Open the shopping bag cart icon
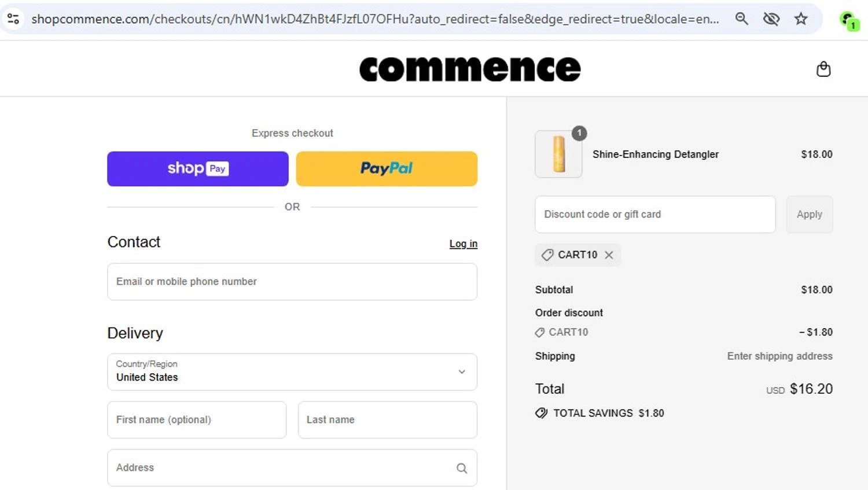 coord(823,69)
